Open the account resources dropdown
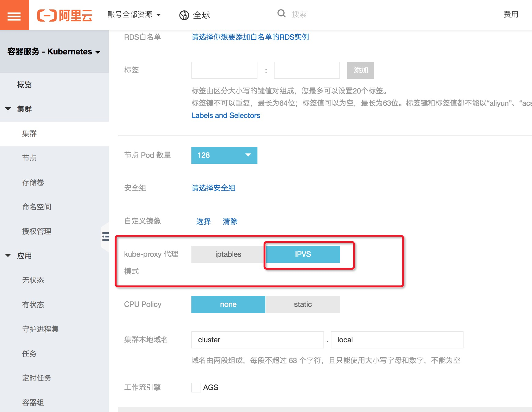 click(134, 15)
